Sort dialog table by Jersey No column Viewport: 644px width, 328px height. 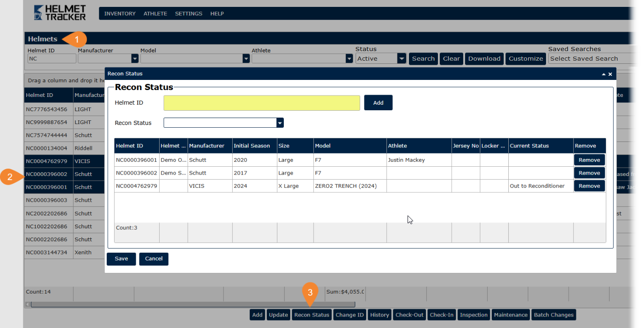(466, 146)
